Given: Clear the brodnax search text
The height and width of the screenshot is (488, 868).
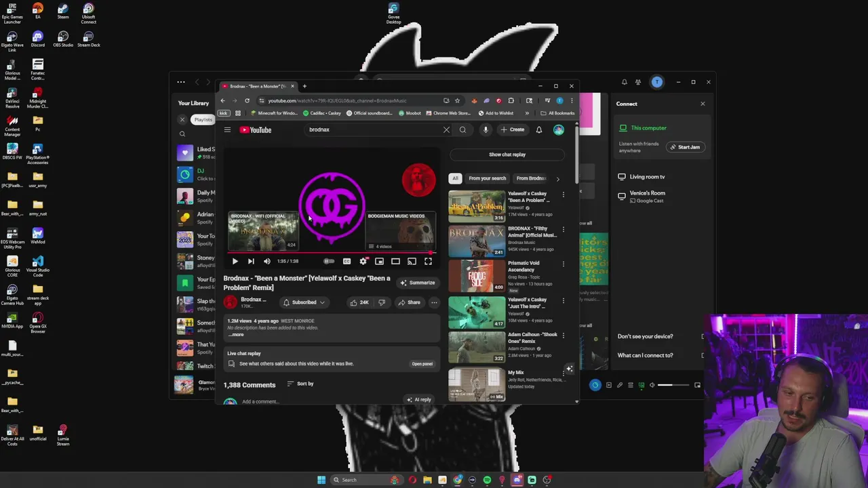Looking at the screenshot, I should pyautogui.click(x=446, y=129).
